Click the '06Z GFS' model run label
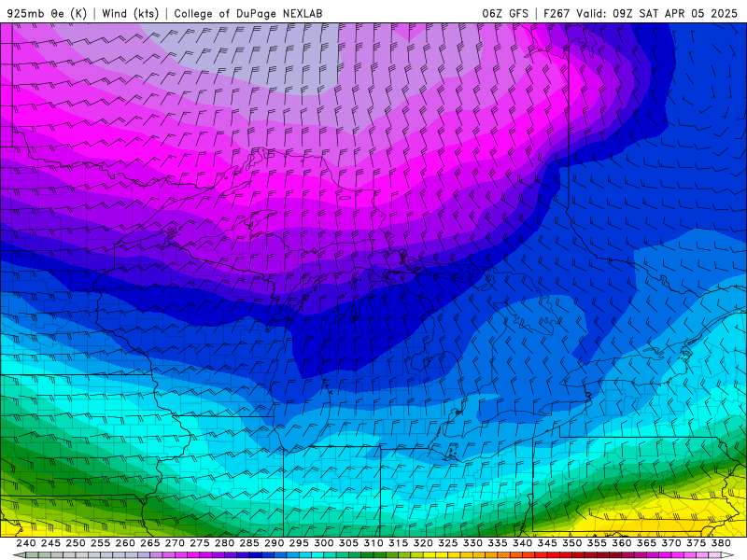 click(505, 13)
